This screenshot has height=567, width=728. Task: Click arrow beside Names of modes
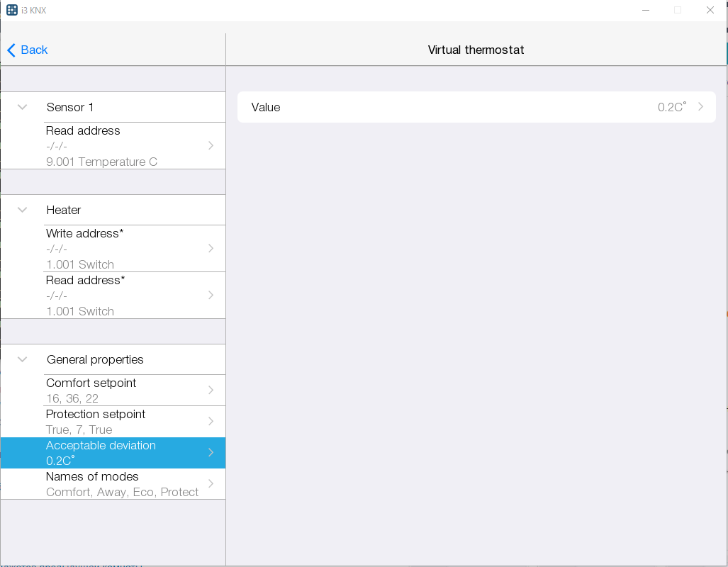click(211, 483)
